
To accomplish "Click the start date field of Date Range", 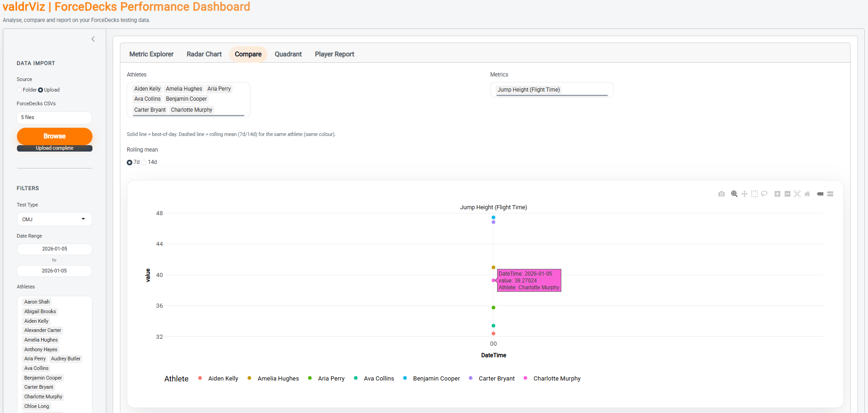I will [54, 249].
